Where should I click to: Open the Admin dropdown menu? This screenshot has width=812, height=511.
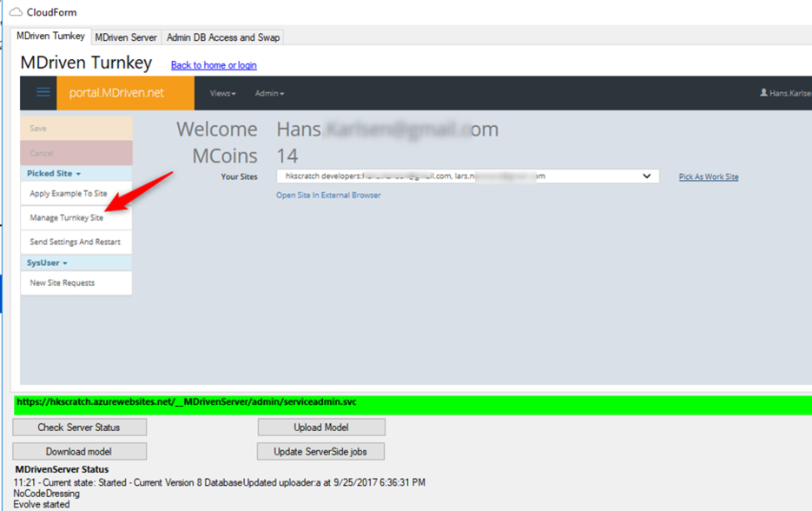269,93
